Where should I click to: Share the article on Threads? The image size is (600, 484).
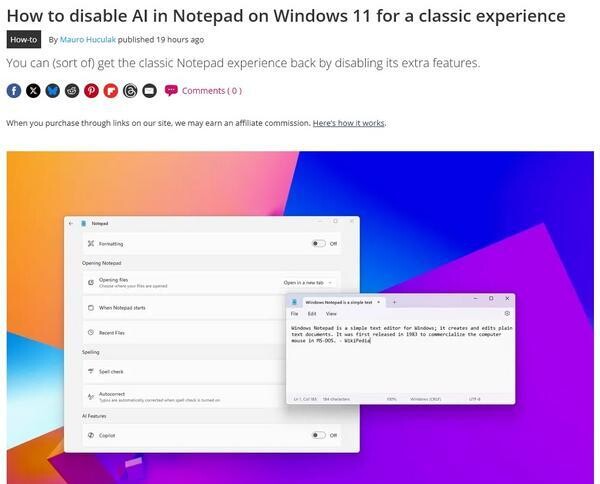pyautogui.click(x=130, y=91)
